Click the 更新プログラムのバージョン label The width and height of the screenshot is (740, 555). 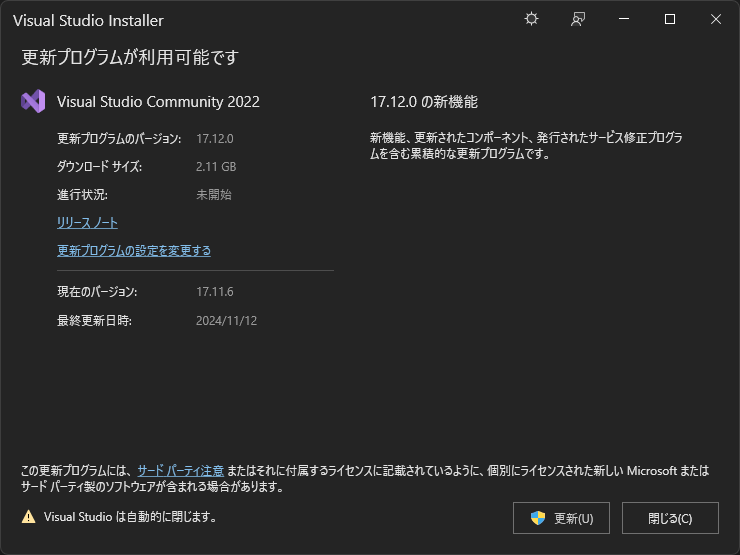(119, 139)
